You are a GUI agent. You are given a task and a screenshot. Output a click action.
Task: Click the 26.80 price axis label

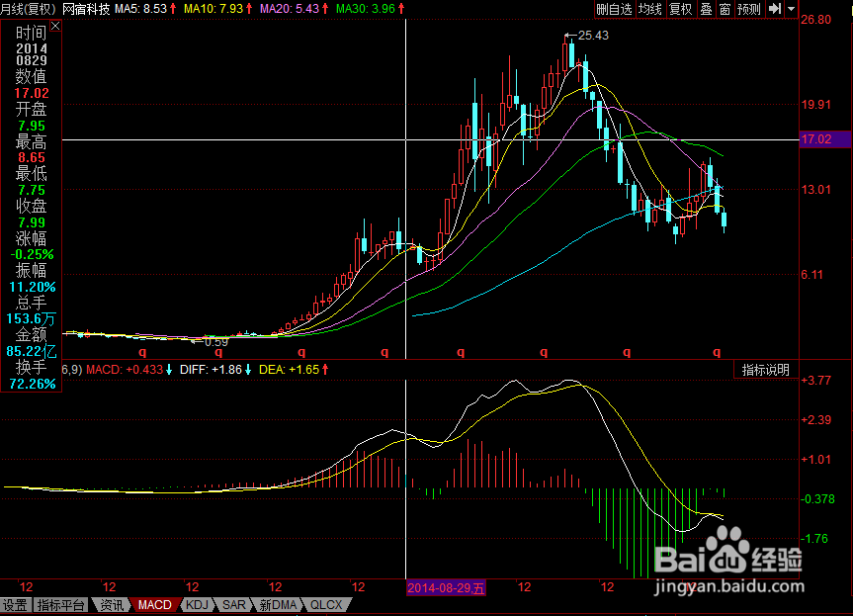point(816,20)
